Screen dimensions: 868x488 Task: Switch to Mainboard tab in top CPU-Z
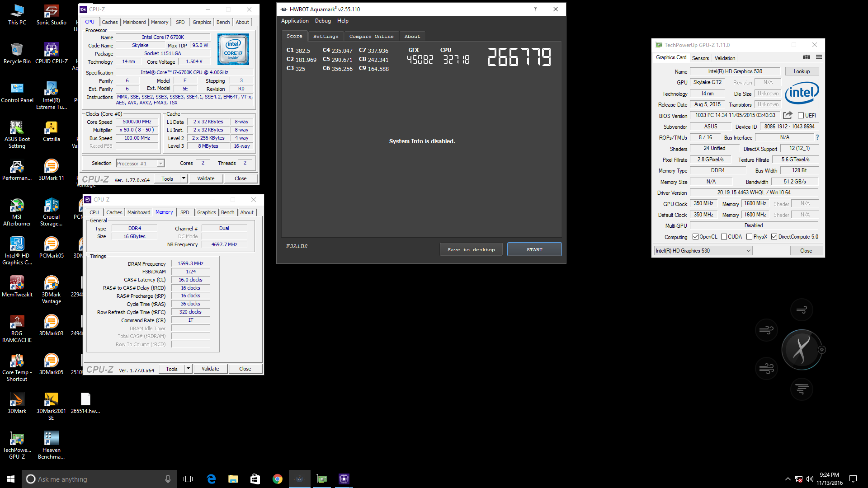pos(134,22)
